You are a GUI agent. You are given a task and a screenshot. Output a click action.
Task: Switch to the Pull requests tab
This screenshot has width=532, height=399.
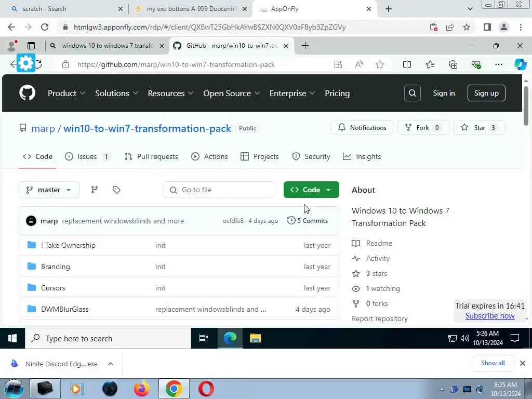(151, 156)
